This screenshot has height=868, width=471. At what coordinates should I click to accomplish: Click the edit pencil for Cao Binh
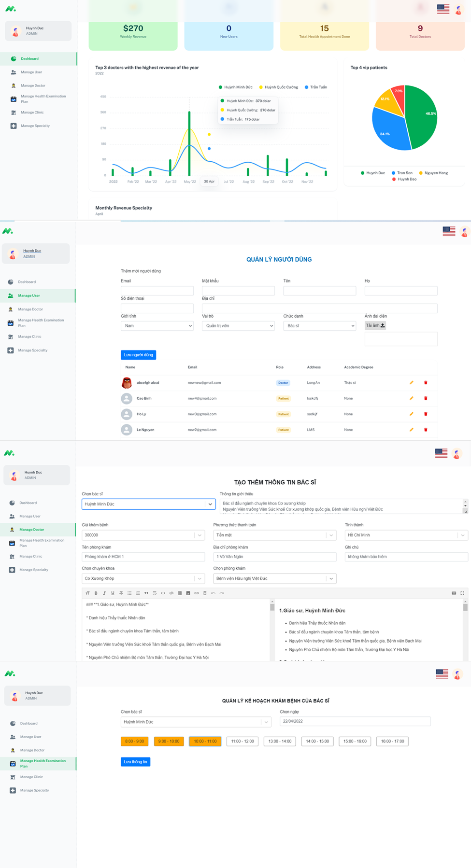(411, 398)
